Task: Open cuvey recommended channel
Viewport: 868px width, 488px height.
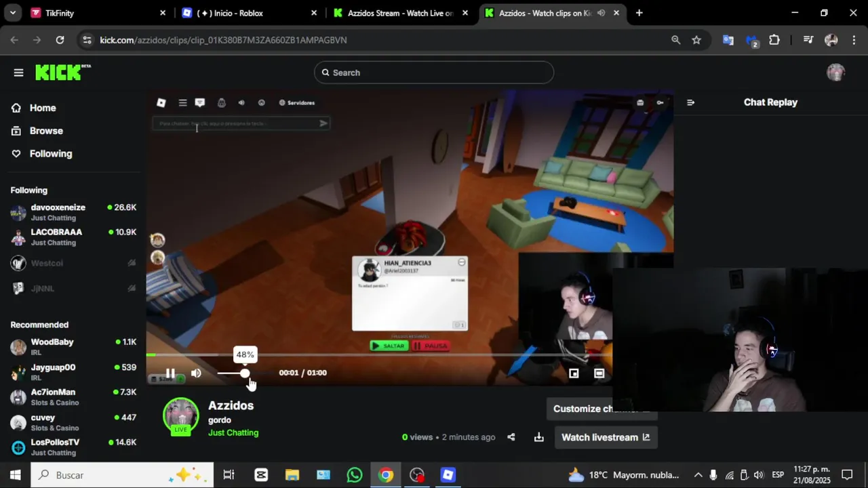Action: (x=73, y=422)
